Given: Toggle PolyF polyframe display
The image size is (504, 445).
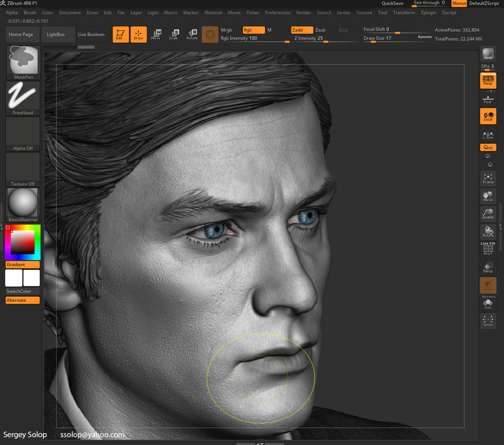Looking at the screenshot, I should point(488,249).
